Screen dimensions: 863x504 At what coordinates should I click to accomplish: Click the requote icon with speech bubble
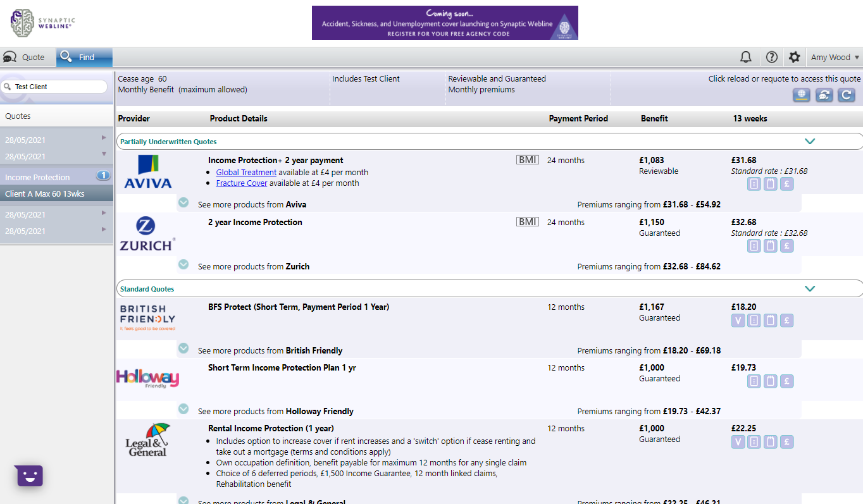(824, 95)
